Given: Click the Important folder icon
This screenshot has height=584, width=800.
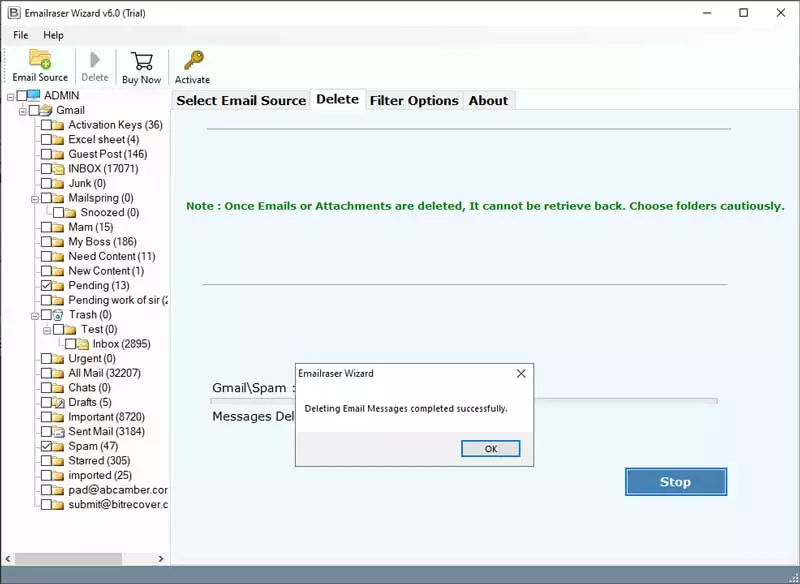Looking at the screenshot, I should [58, 417].
